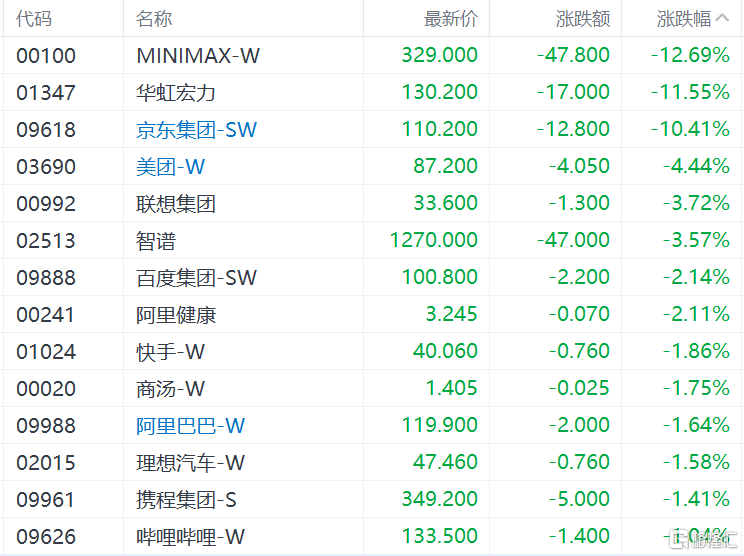
Task: Click the 名称 column header
Action: [x=154, y=19]
